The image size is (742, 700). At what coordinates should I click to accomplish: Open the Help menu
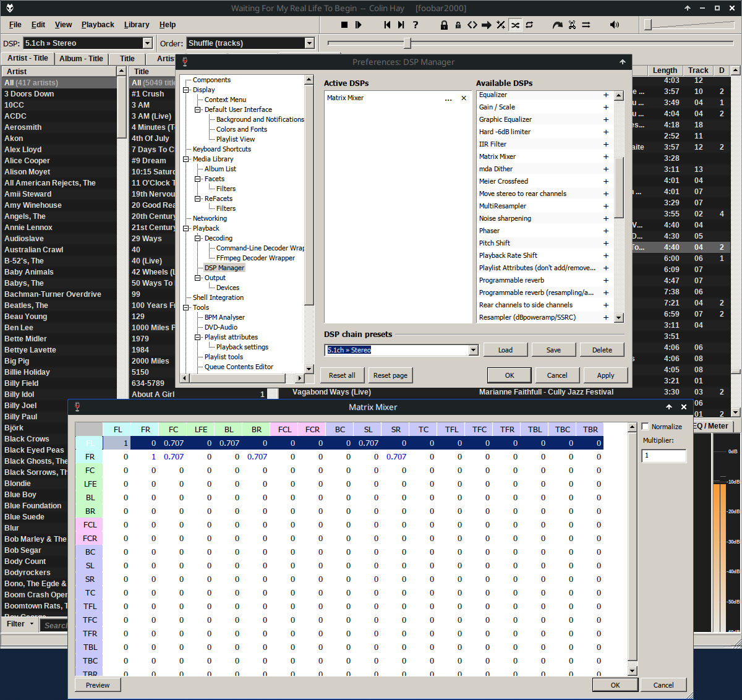point(168,25)
